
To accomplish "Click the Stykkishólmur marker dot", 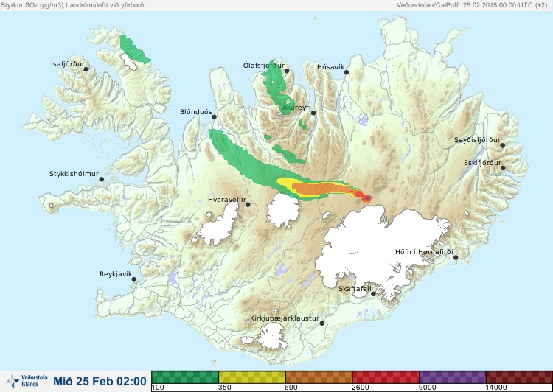I will pos(102,179).
